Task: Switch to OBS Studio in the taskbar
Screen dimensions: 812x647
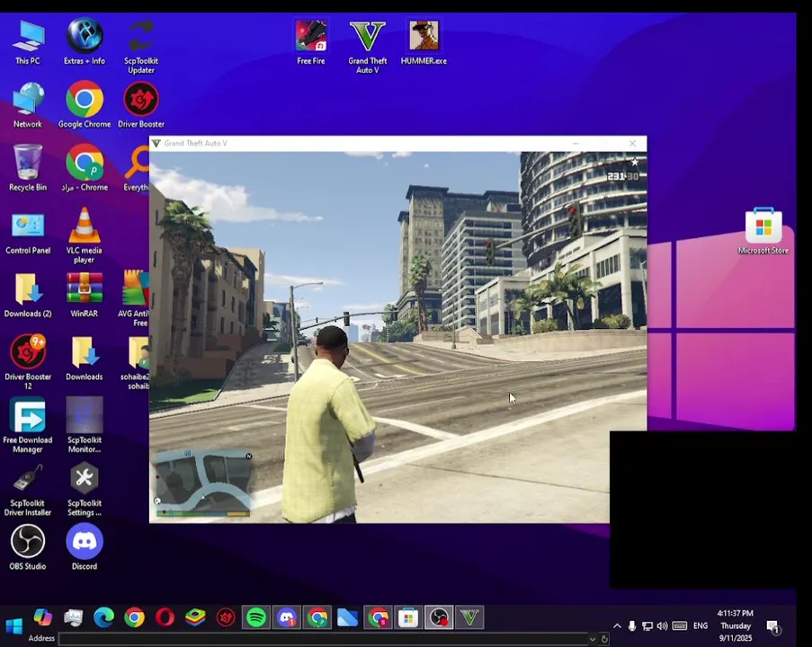Action: point(439,617)
